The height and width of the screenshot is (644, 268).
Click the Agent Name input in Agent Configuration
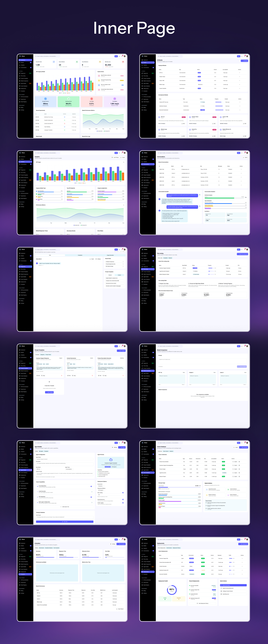click(65, 459)
